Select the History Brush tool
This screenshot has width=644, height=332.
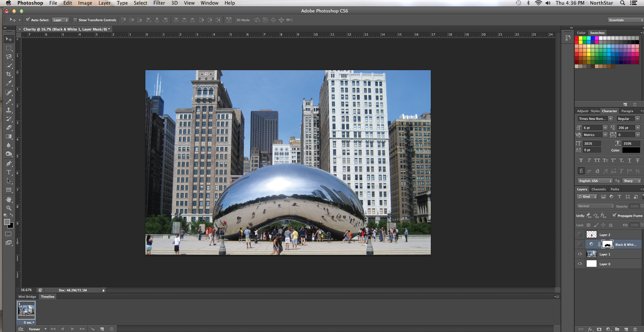9,119
